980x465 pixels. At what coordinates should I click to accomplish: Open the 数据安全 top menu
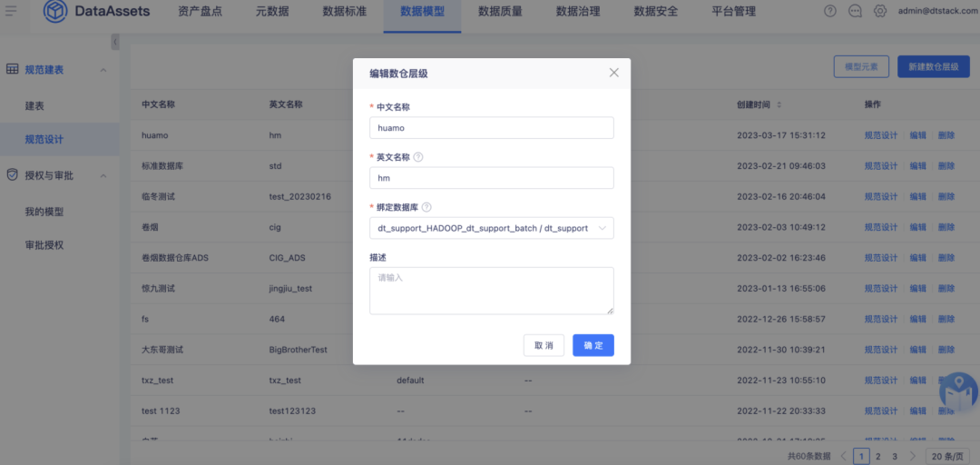pos(656,11)
